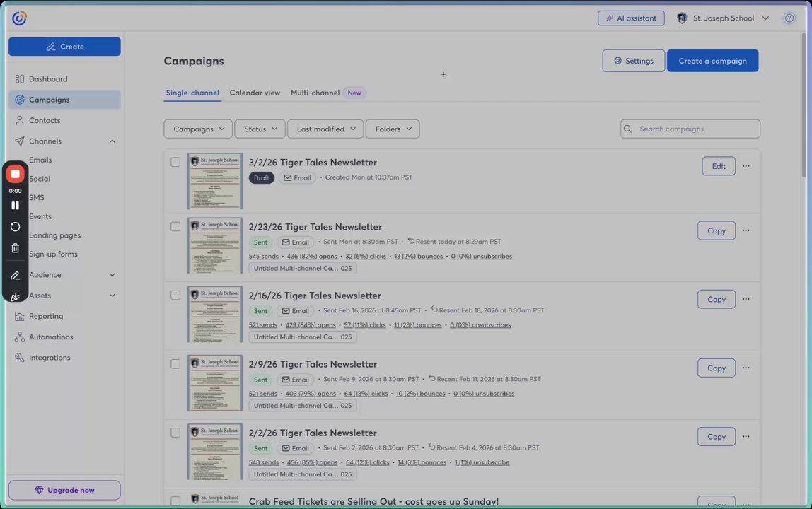
Task: Select the recorder pen draw tool
Action: tap(15, 276)
